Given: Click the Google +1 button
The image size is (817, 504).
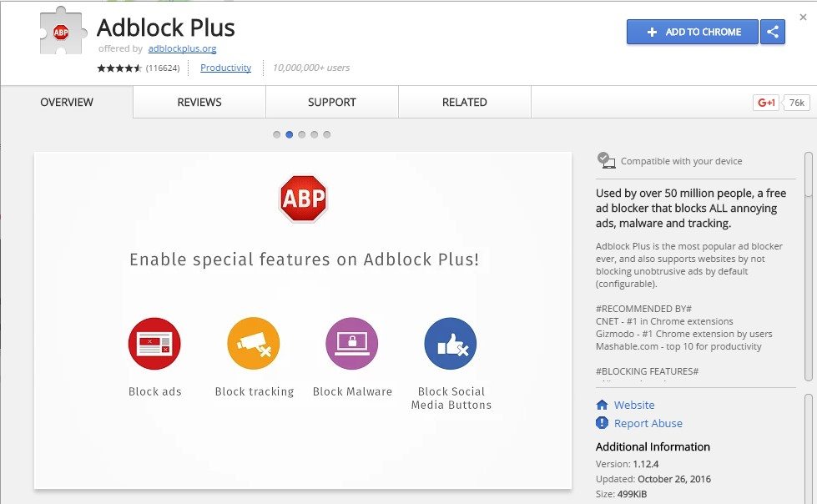Looking at the screenshot, I should coord(765,102).
